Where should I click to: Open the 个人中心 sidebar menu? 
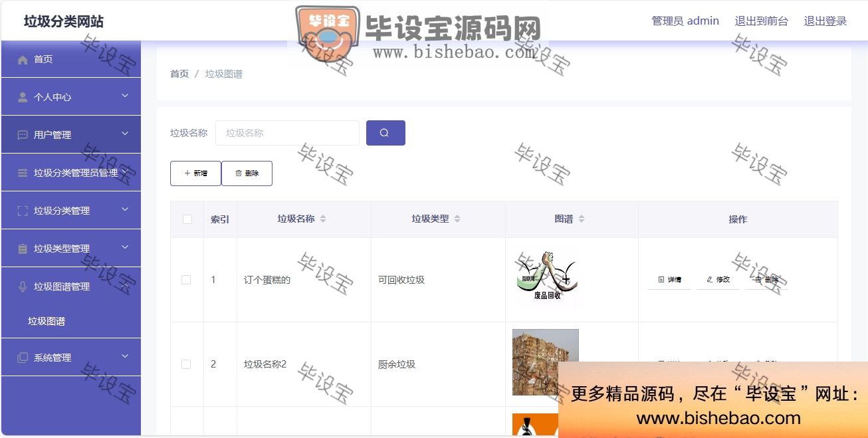pos(71,97)
